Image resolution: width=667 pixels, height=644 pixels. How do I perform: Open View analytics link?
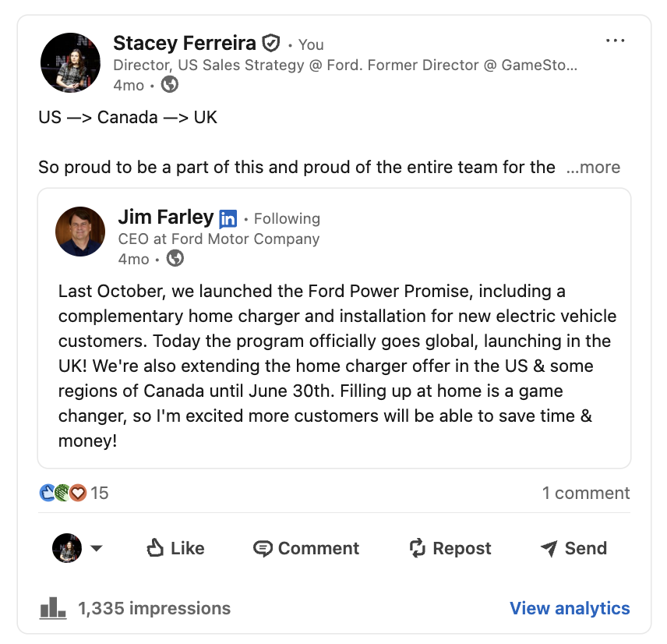(x=570, y=608)
